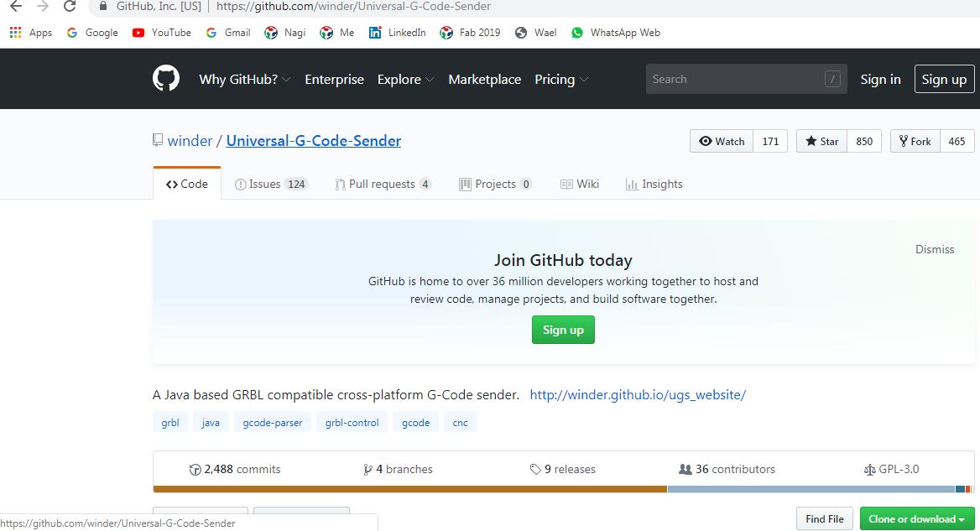Click the slash shortcut icon in search
Image resolution: width=980 pixels, height=531 pixels.
[x=831, y=79]
